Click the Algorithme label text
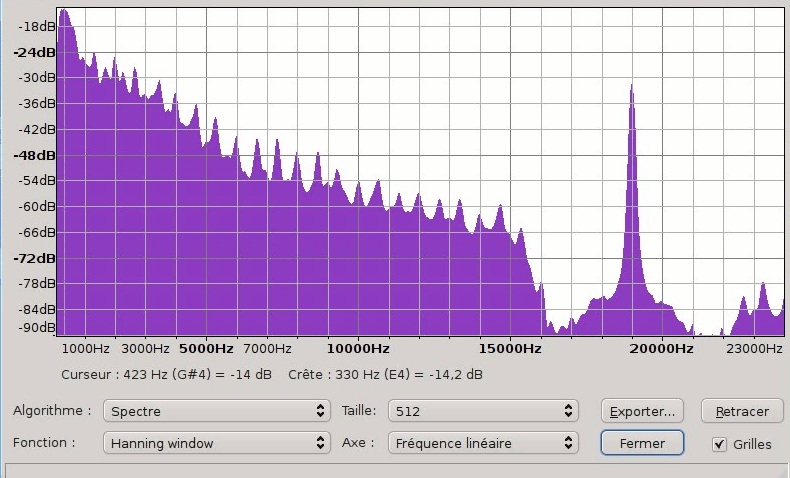The height and width of the screenshot is (478, 790). coord(52,411)
